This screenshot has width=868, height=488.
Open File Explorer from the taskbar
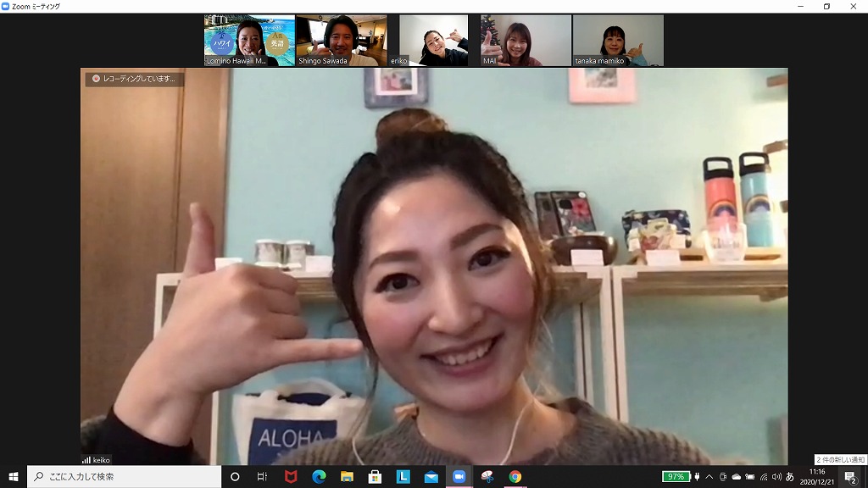(347, 476)
